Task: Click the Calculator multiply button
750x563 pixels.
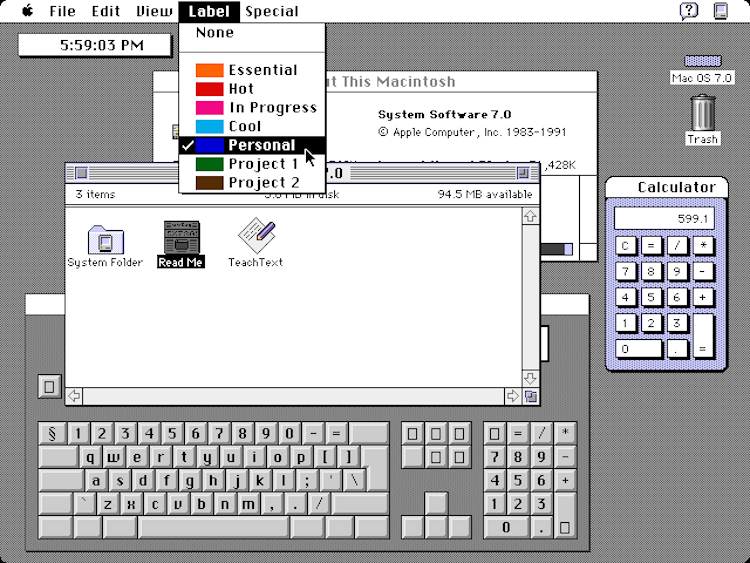Action: pos(703,246)
